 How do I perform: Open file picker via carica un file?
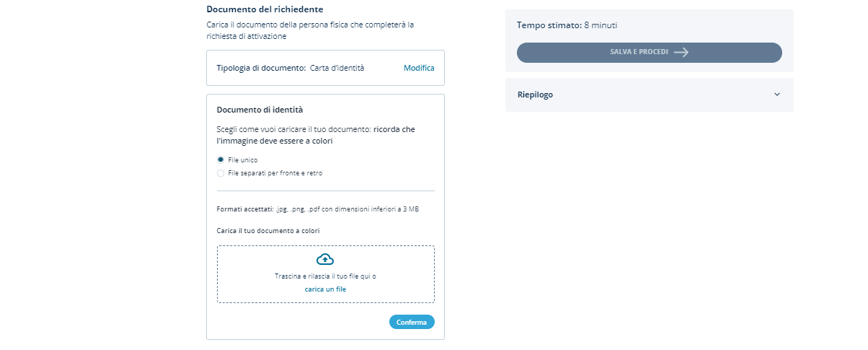(x=325, y=289)
